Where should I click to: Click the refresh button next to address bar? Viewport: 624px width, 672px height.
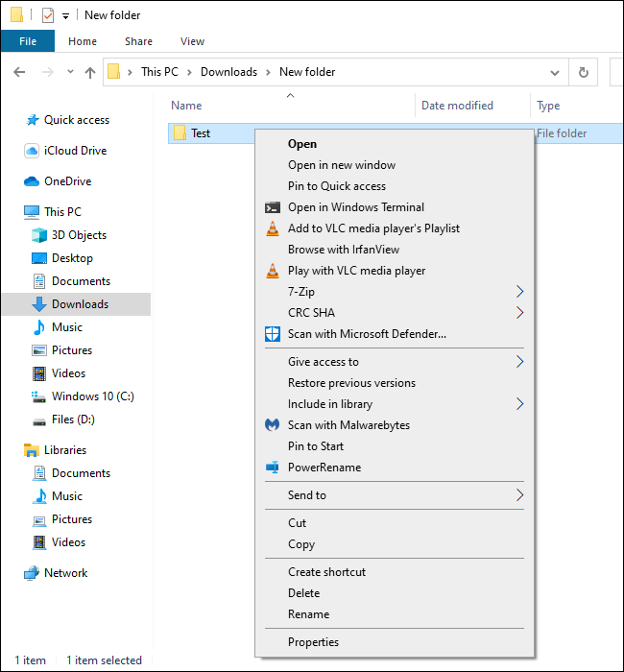pos(583,72)
